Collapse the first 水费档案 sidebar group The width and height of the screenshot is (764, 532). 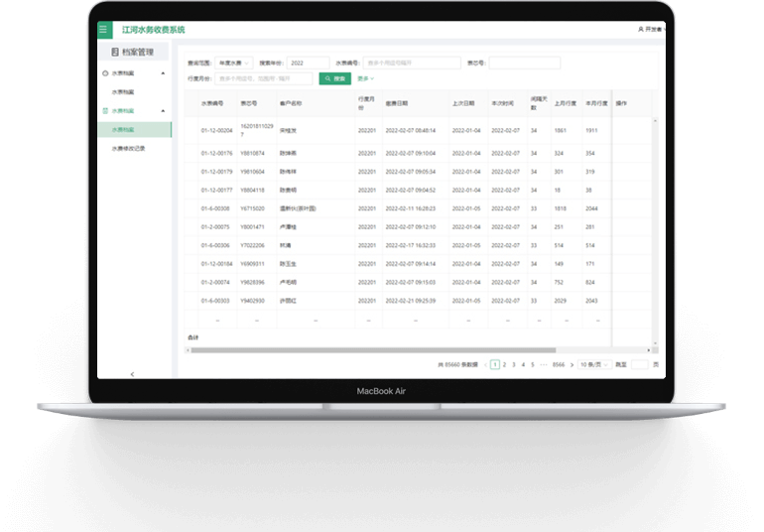[164, 73]
